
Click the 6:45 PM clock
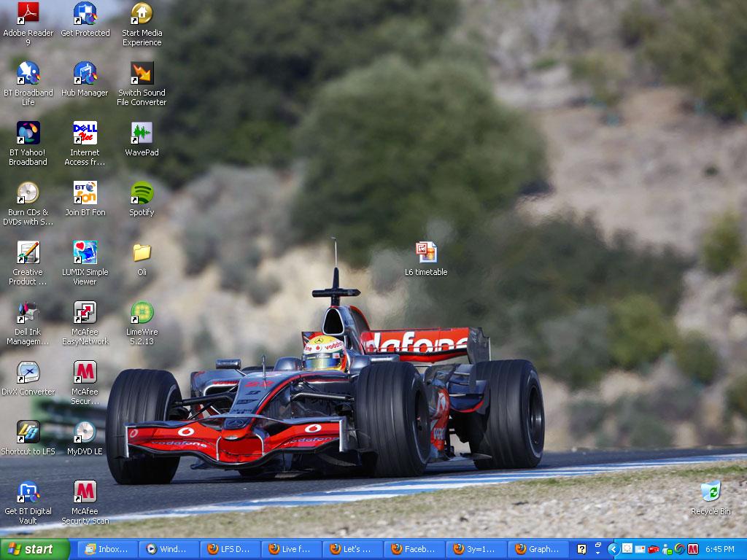(x=720, y=550)
